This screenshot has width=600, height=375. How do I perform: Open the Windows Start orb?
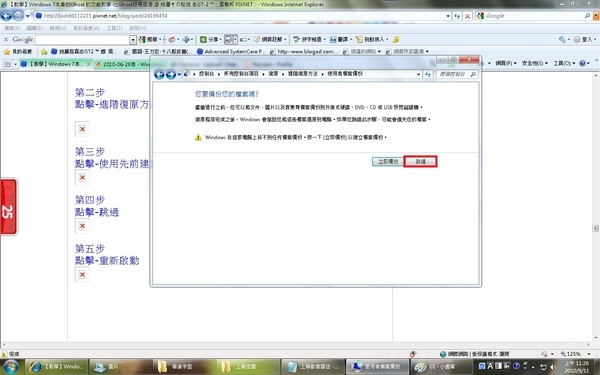(11, 367)
